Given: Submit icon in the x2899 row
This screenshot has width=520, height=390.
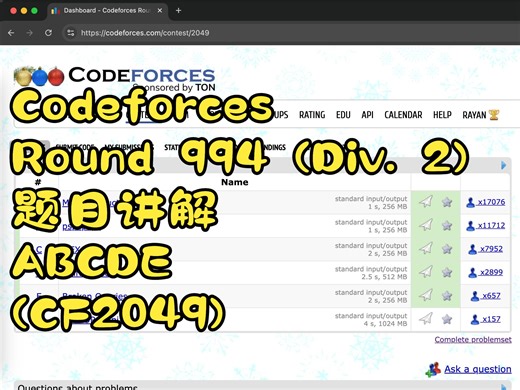Looking at the screenshot, I should pyautogui.click(x=426, y=272).
